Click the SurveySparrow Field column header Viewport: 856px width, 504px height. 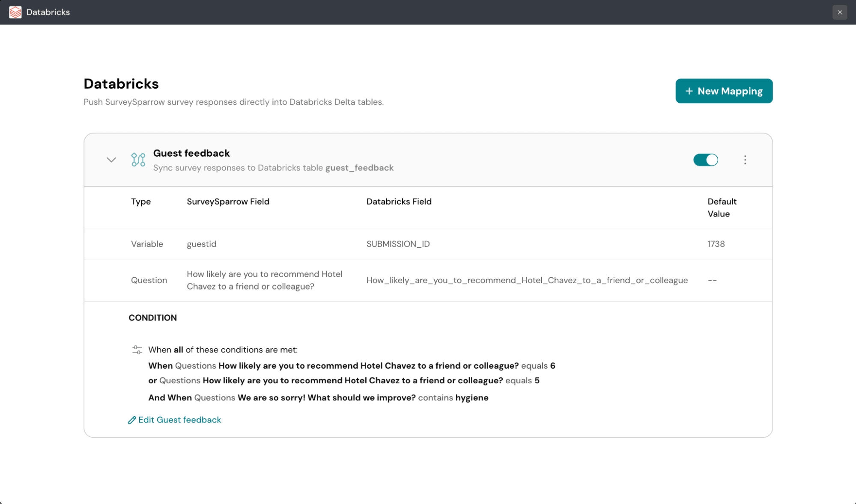pos(228,202)
